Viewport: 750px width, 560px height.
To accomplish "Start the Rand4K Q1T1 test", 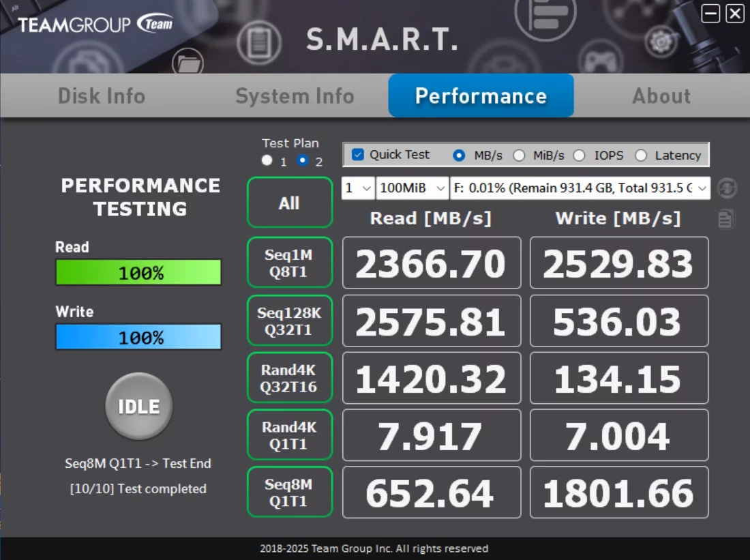I will [x=290, y=434].
